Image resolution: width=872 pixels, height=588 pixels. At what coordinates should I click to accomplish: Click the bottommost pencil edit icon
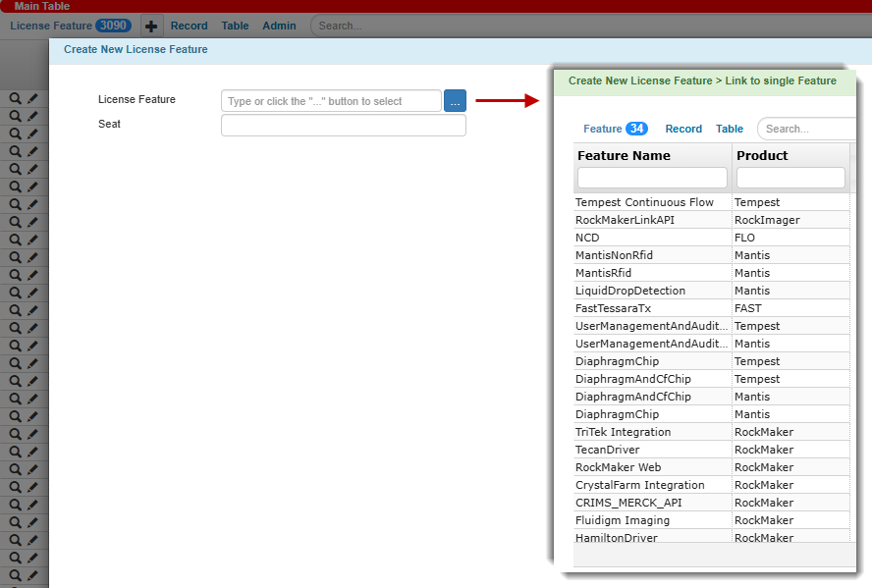click(32, 574)
